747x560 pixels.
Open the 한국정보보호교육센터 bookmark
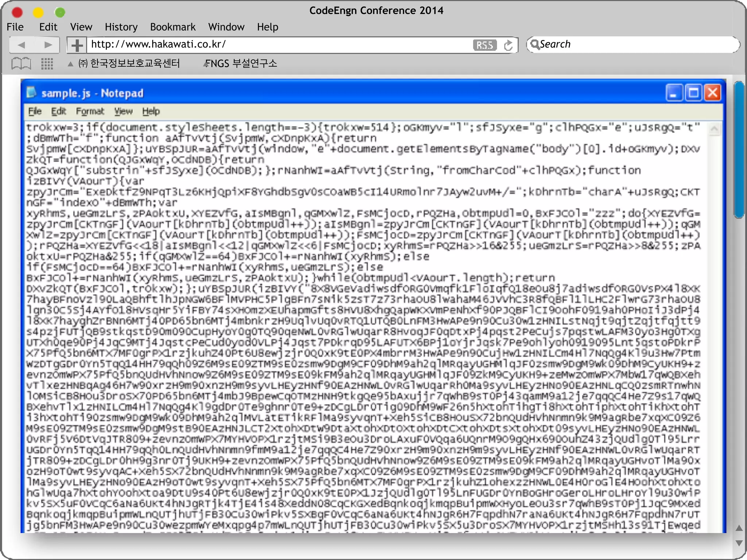[x=129, y=63]
